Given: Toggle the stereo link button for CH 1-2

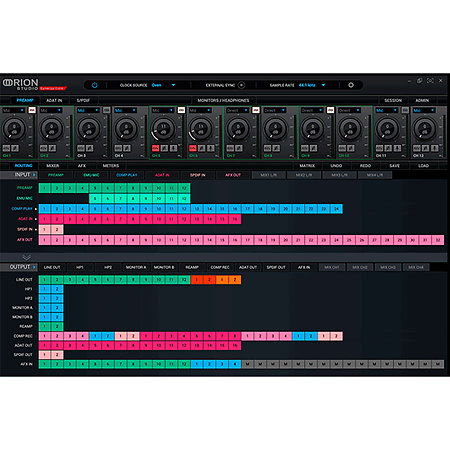Looking at the screenshot, I should (x=32, y=110).
